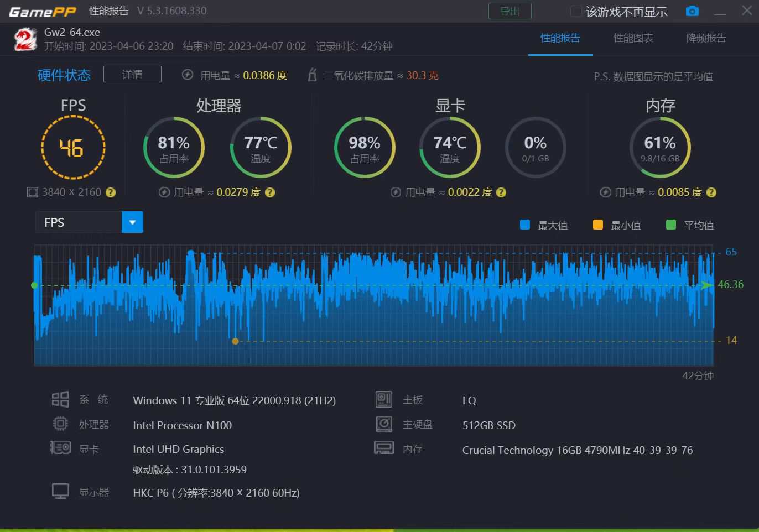Open help for 3840 x 2160 resolution
759x532 pixels.
point(111,192)
